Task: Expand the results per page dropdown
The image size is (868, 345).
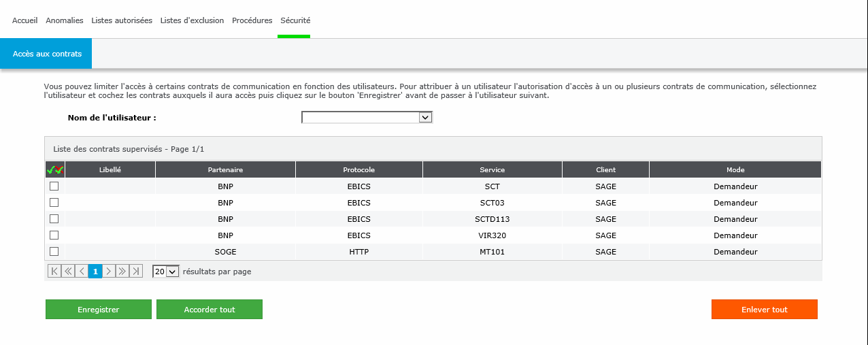Action: tap(165, 272)
